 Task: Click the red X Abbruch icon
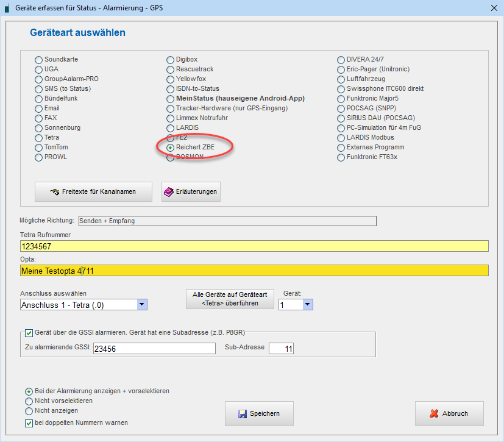point(434,413)
